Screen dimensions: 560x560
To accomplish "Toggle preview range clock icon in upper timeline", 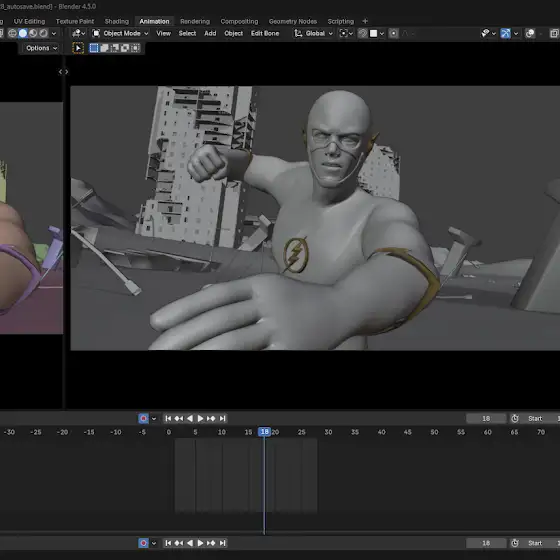I will point(515,418).
